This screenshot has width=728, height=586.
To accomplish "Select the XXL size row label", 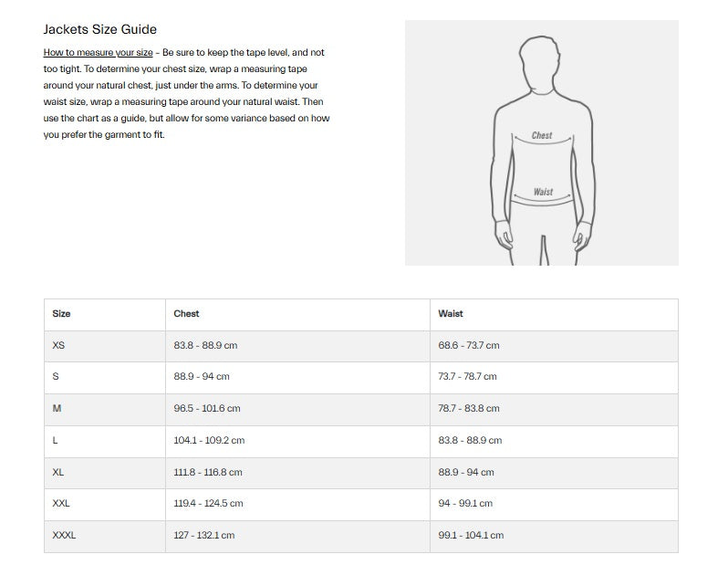I will 61,503.
